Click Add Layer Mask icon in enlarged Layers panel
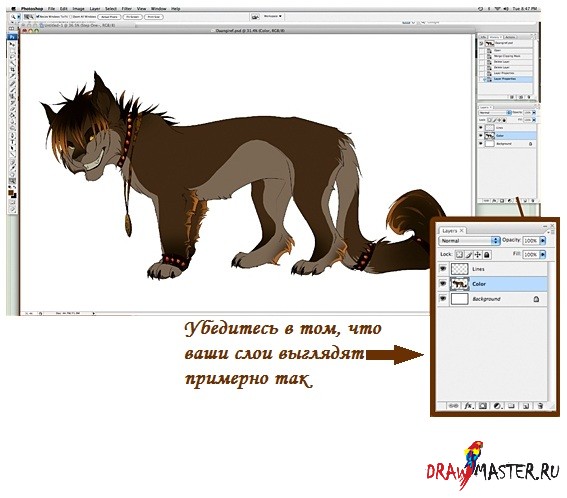 click(482, 406)
